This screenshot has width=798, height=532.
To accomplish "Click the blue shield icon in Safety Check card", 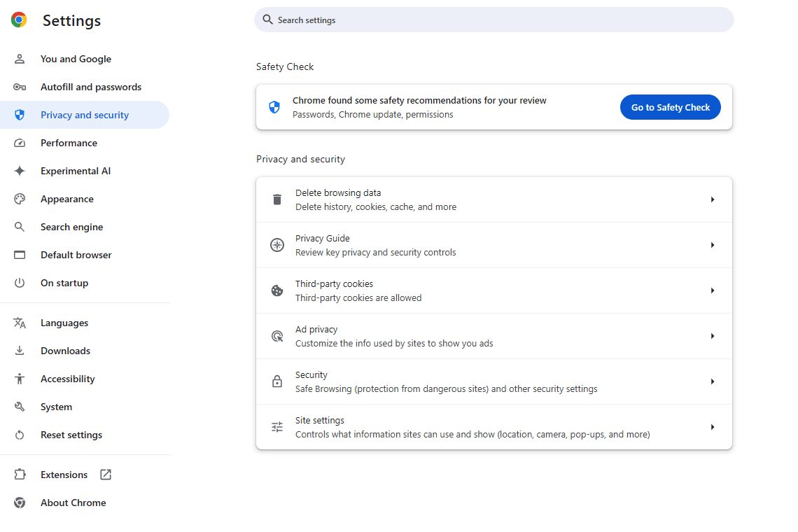I will point(274,107).
